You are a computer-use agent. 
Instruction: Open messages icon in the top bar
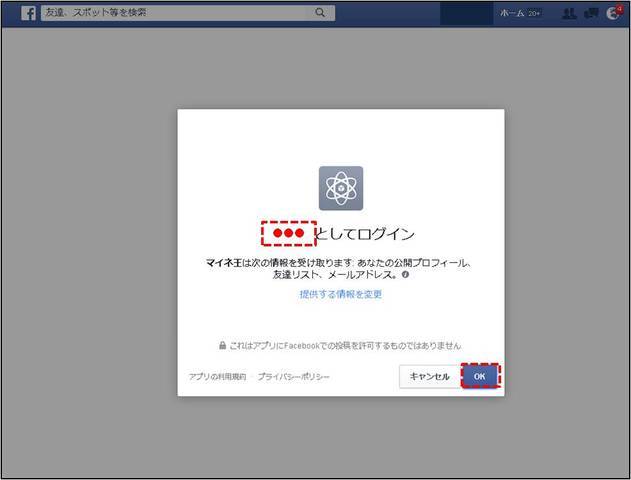pyautogui.click(x=591, y=14)
